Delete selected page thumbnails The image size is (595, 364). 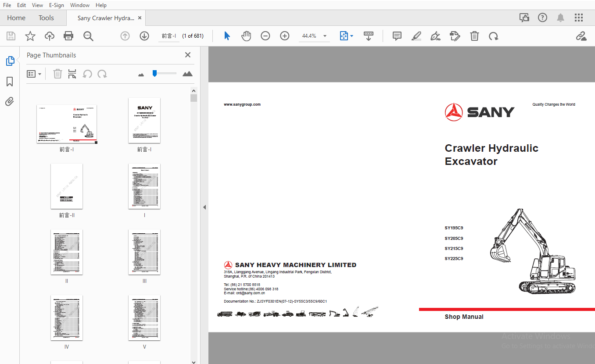57,74
